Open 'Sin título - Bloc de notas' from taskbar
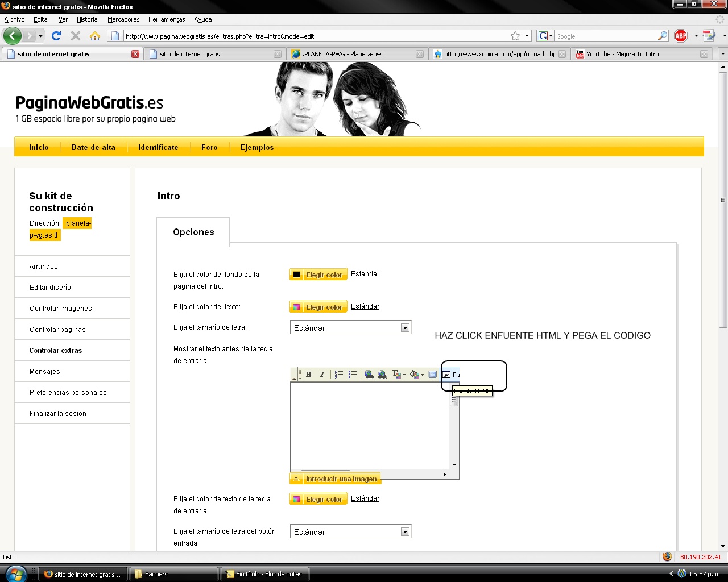Image resolution: width=728 pixels, height=582 pixels. click(265, 574)
